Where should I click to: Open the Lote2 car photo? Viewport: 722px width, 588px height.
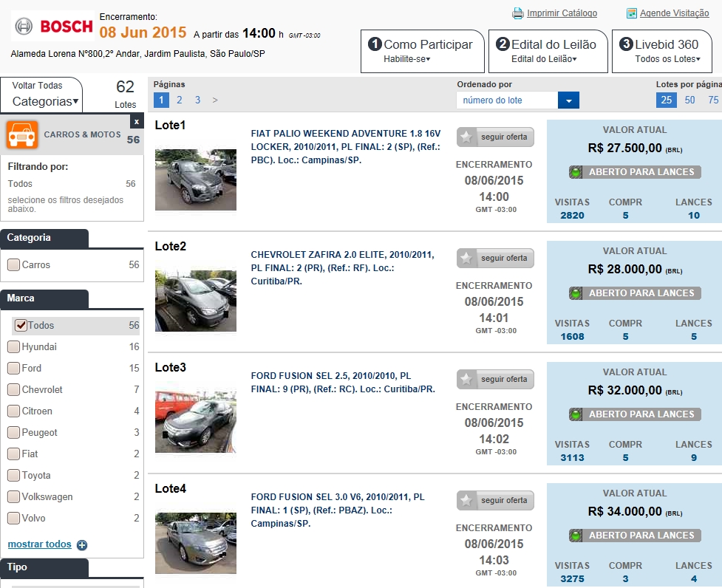pyautogui.click(x=196, y=301)
